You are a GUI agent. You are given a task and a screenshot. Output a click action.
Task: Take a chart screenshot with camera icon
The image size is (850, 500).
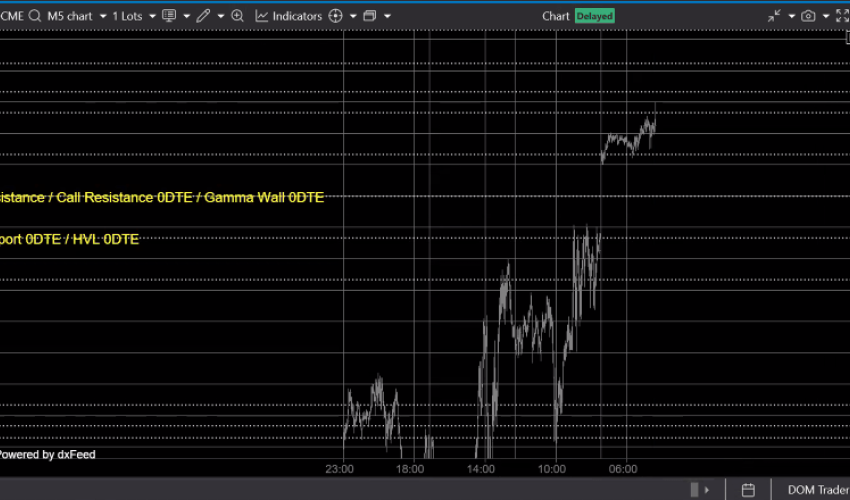pyautogui.click(x=808, y=16)
